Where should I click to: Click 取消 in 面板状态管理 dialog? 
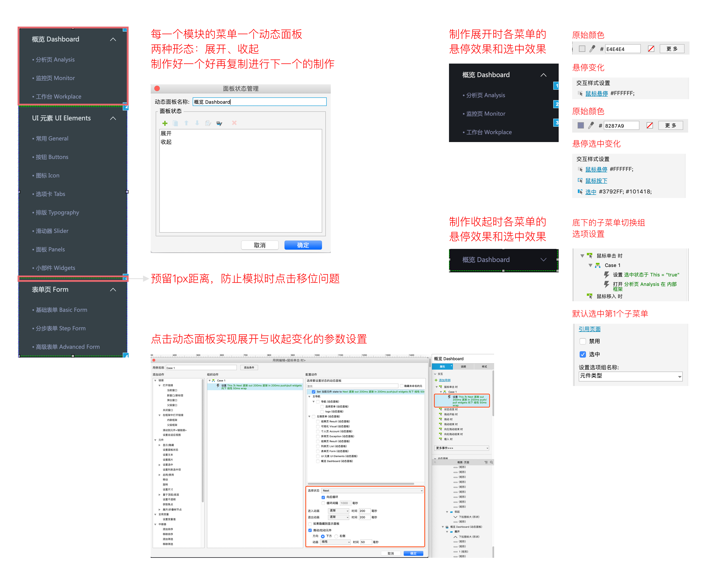click(x=260, y=245)
